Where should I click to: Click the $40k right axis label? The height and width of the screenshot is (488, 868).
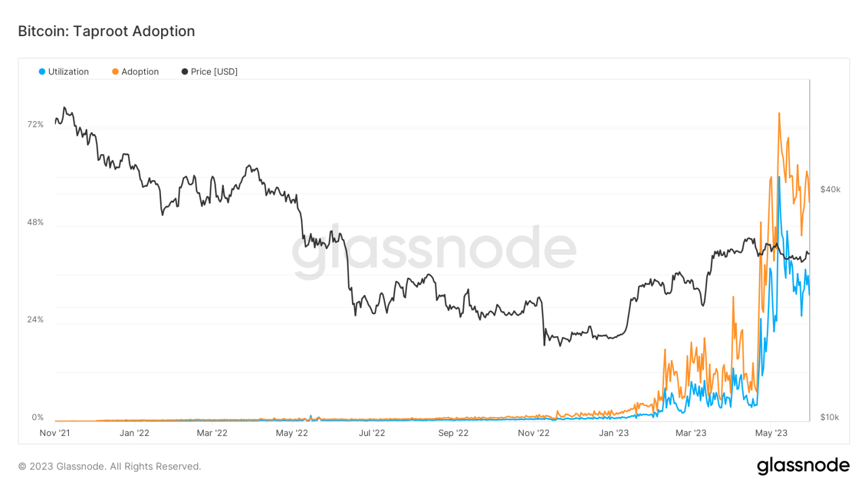click(830, 189)
